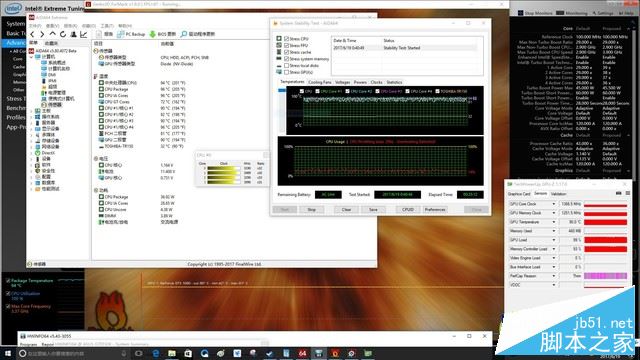Toggle Stress CPU checkbox
The width and height of the screenshot is (640, 360).
pyautogui.click(x=287, y=39)
